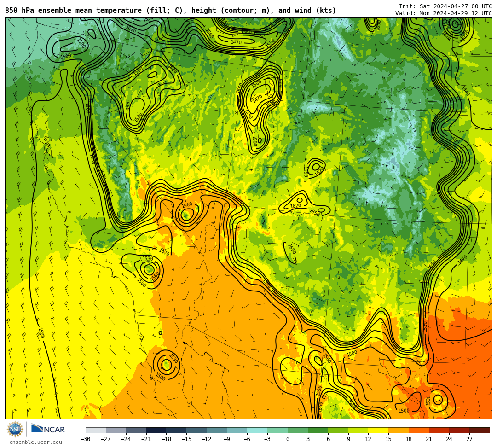Pick the rust red 21 to 24 swatch
This screenshot has width=497, height=448.
[439, 430]
